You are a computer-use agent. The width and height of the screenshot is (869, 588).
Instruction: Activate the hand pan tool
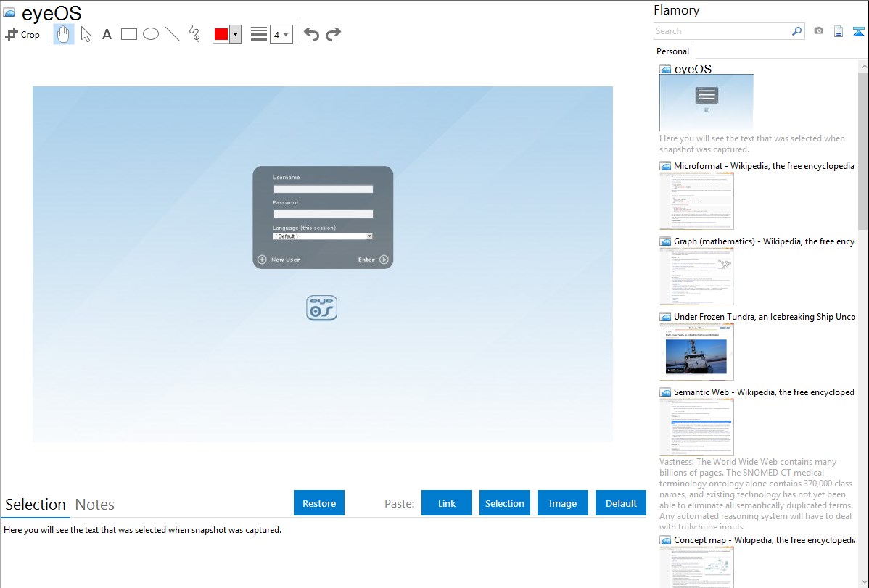[x=63, y=34]
